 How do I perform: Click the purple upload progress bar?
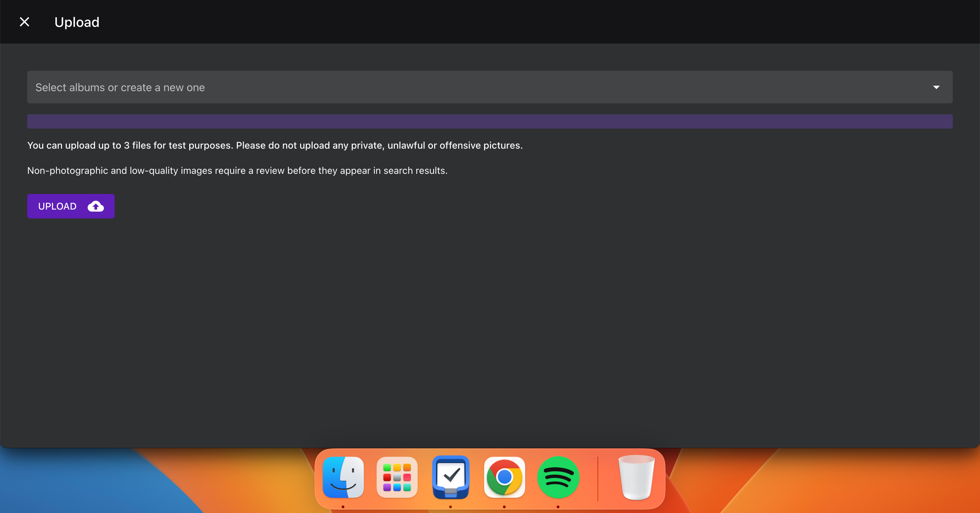490,122
